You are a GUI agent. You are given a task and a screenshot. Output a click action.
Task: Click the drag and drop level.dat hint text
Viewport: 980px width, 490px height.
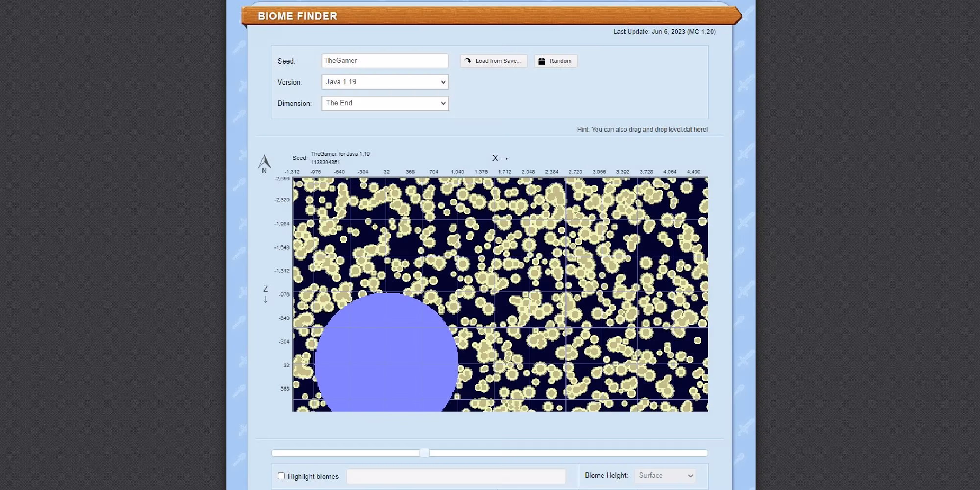click(x=642, y=129)
